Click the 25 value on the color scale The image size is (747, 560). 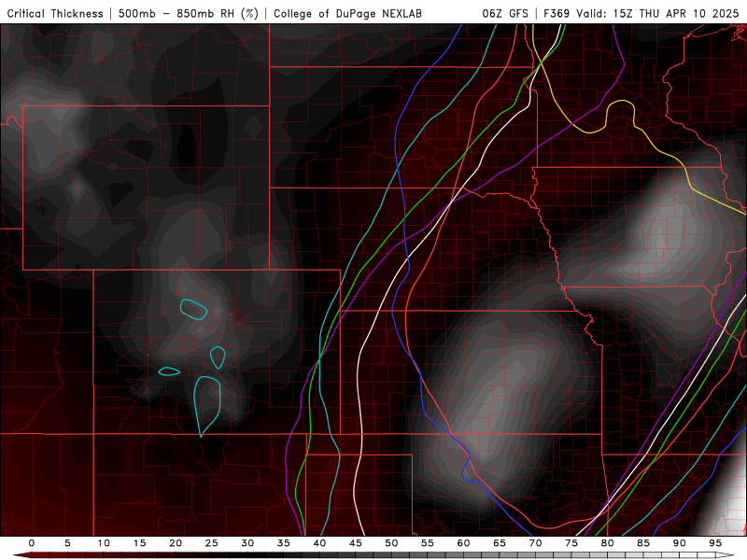[x=212, y=543]
